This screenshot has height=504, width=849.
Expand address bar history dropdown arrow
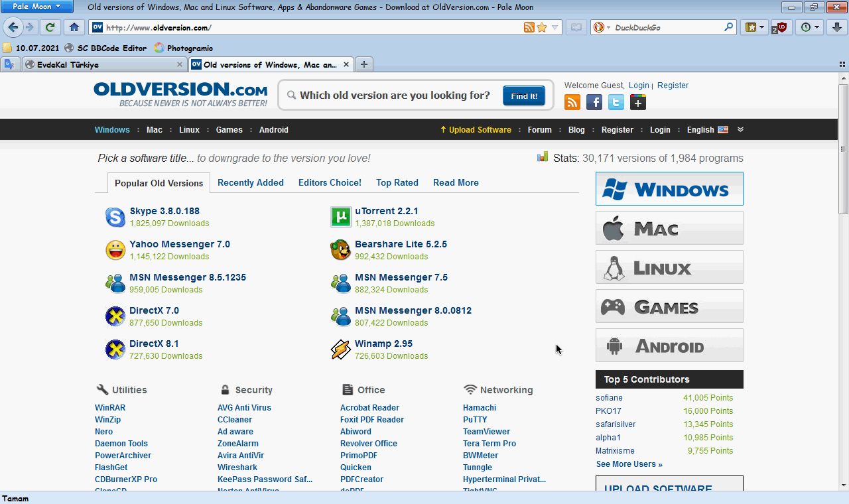point(555,27)
